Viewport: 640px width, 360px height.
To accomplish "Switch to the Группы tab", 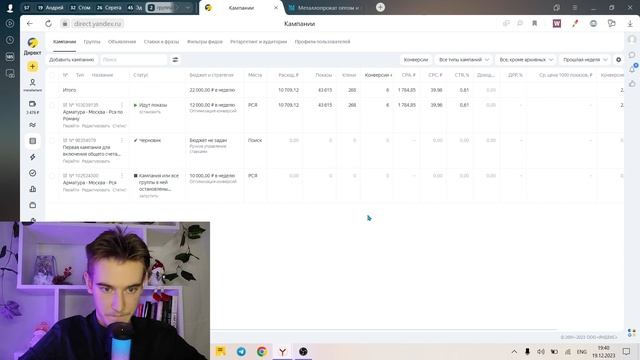I will [x=92, y=42].
